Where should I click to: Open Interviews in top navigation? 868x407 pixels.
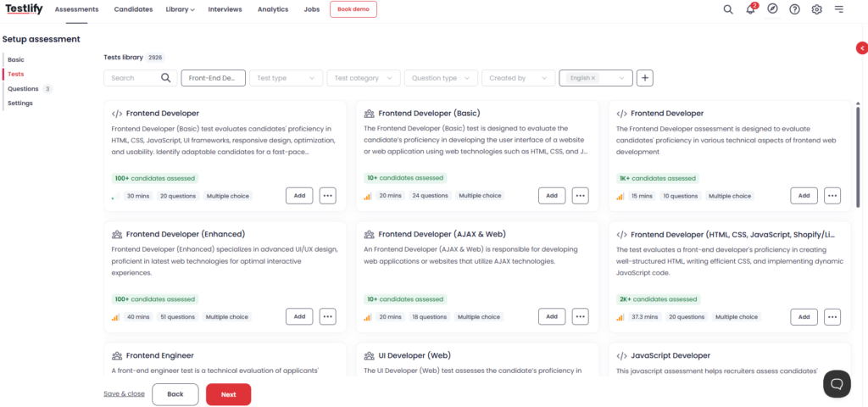[x=225, y=9]
